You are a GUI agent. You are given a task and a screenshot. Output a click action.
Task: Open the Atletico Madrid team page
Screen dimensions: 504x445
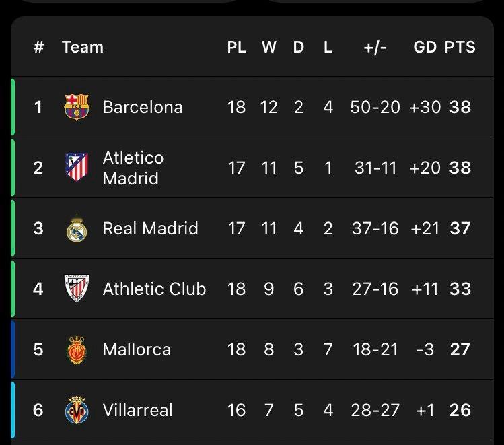(x=133, y=168)
